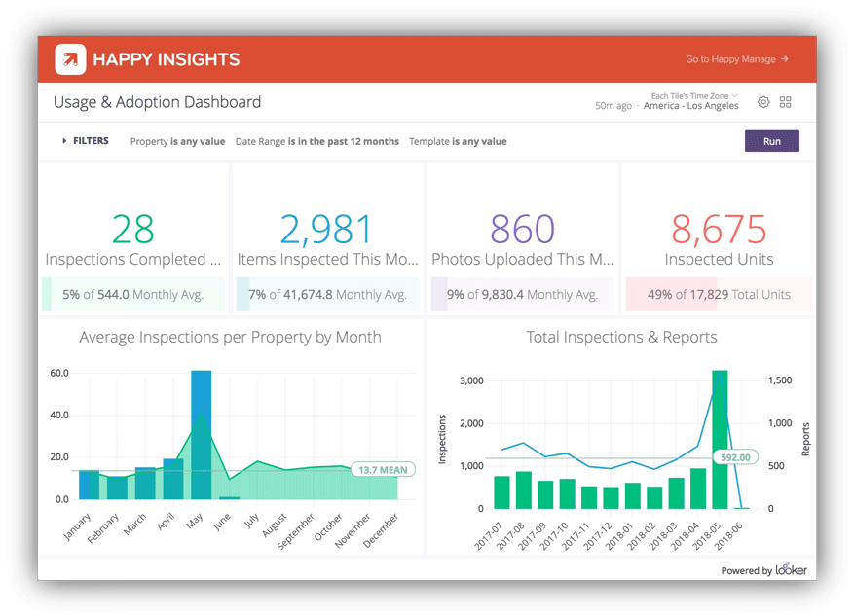854x616 pixels.
Task: Click the 28 Inspections Completed value
Action: click(x=132, y=229)
